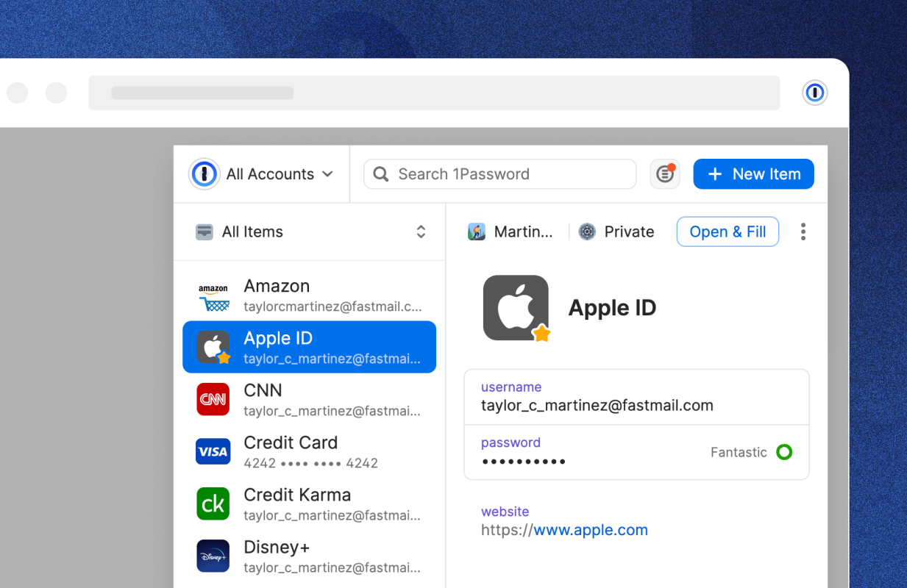
Task: Click the Private vault icon
Action: click(587, 232)
